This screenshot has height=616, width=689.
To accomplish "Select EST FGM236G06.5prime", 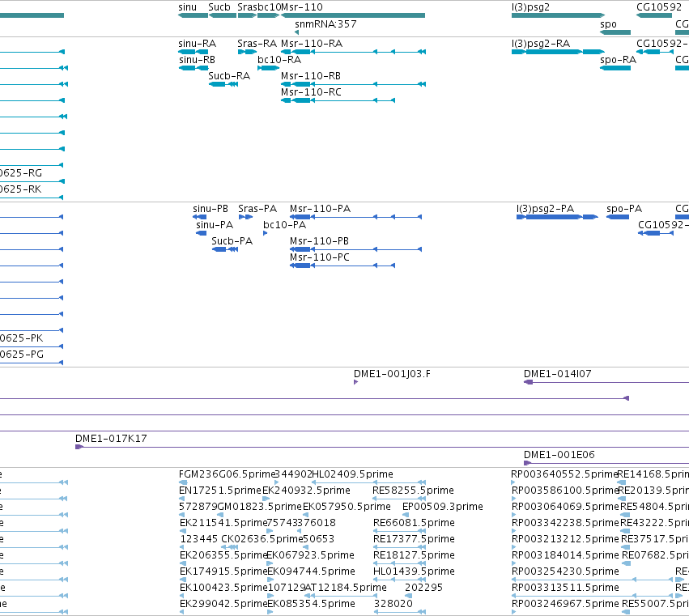I will 227,474.
